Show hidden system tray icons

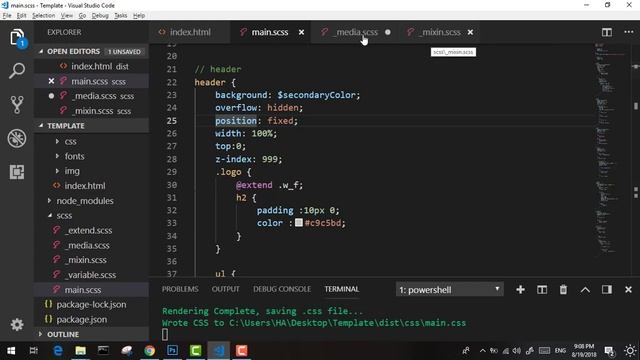[x=482, y=351]
